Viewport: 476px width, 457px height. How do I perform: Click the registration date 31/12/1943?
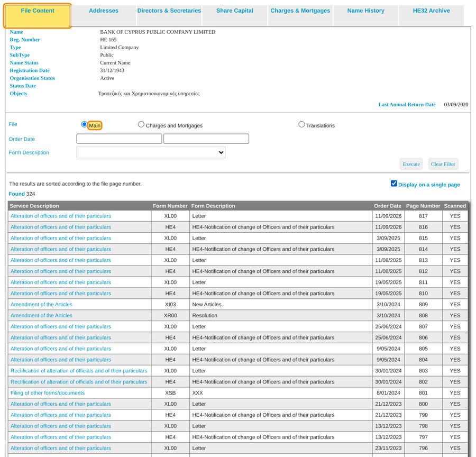click(112, 70)
